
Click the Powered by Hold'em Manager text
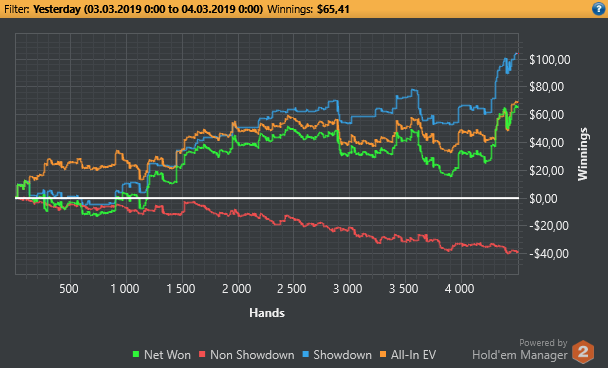(520, 349)
